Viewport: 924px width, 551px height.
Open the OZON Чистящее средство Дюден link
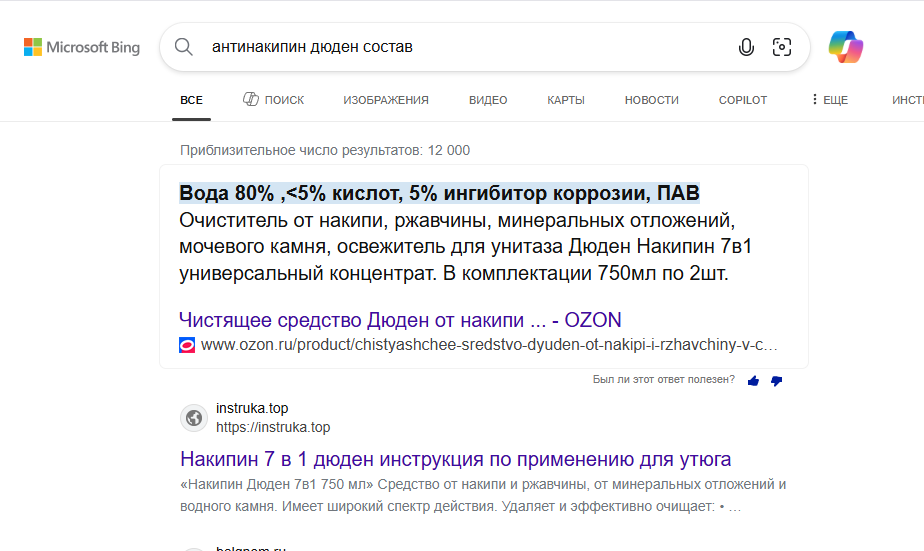[x=400, y=320]
